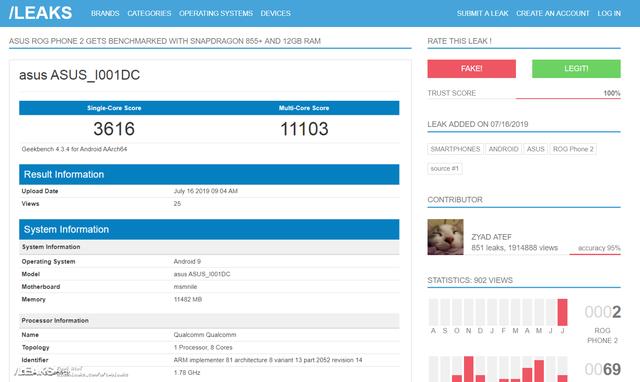The height and width of the screenshot is (382, 640).
Task: Open the CATEGORIES menu
Action: click(x=149, y=13)
